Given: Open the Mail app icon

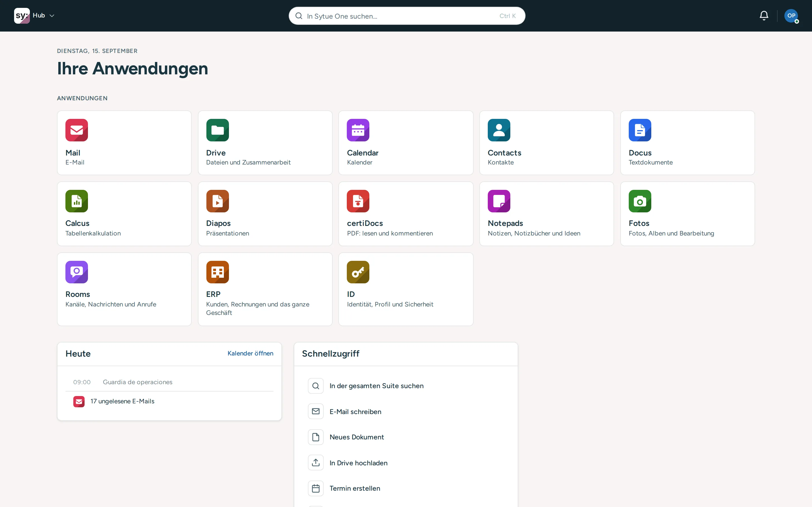Looking at the screenshot, I should pos(76,130).
